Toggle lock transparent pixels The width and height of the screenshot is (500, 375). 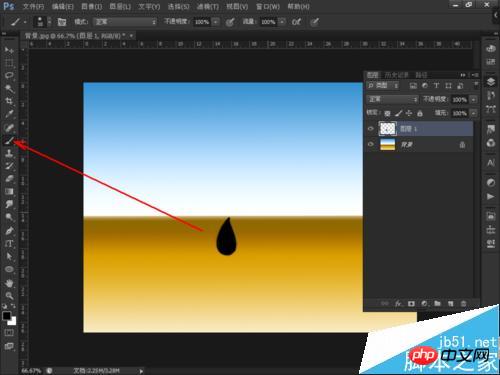pyautogui.click(x=387, y=114)
